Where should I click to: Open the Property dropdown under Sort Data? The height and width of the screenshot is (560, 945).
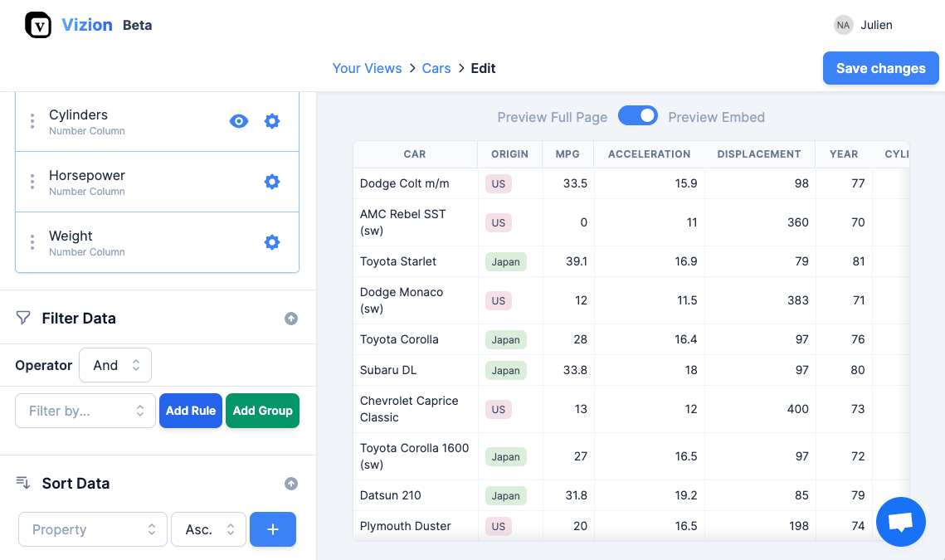91,529
